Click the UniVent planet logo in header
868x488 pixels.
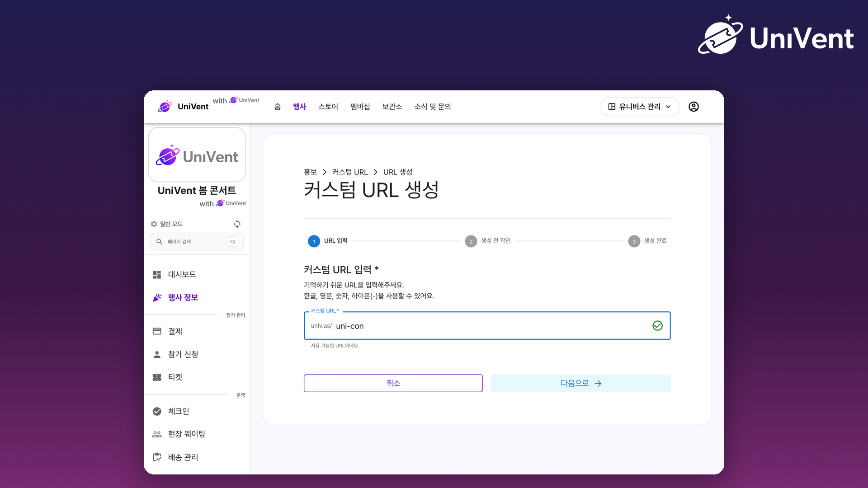165,107
